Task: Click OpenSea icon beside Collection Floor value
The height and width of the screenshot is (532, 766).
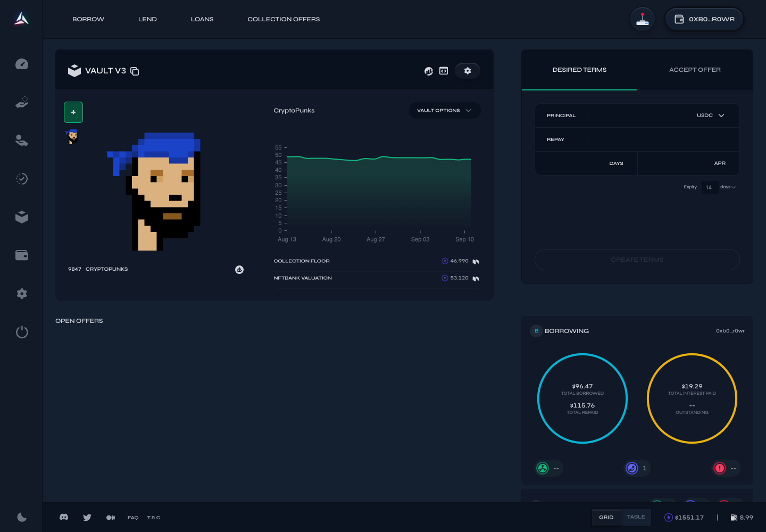Action: [476, 261]
